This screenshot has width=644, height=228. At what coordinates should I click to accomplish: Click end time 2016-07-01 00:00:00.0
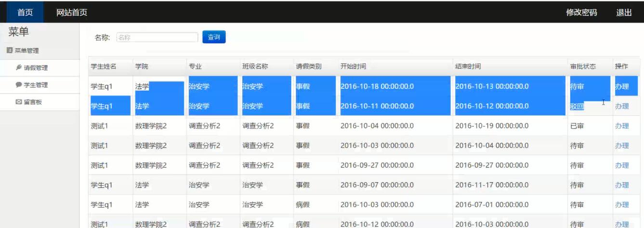point(492,205)
